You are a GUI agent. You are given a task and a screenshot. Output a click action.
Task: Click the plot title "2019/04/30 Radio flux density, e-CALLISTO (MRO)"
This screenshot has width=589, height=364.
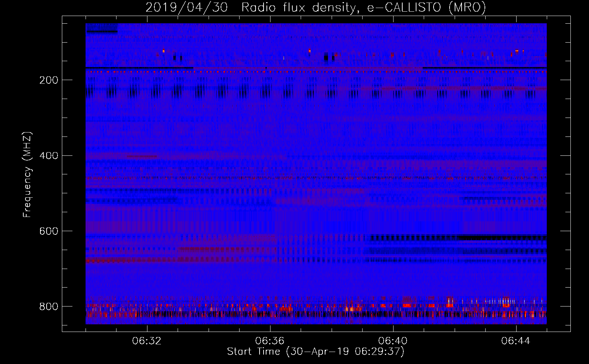316,8
